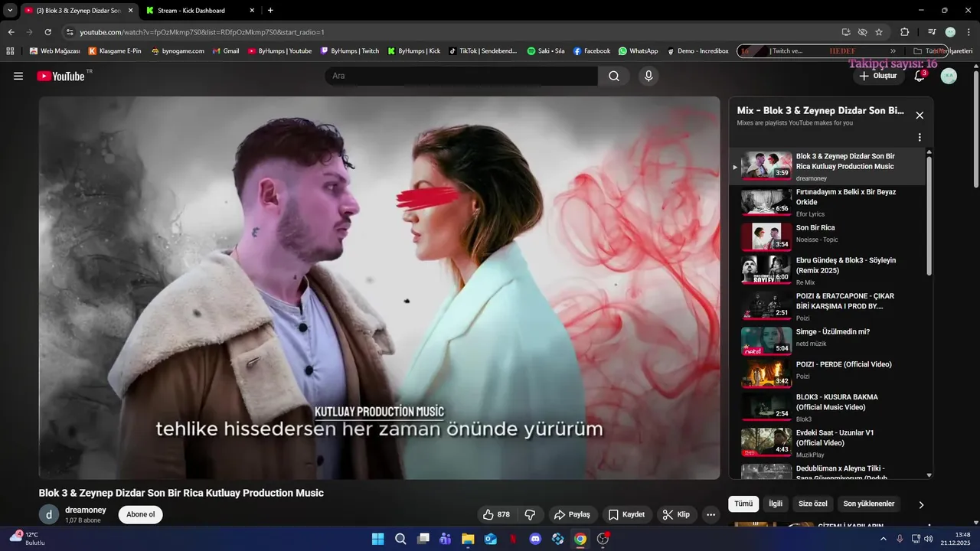The image size is (980, 551).
Task: Open the dreamoney channel link
Action: (x=86, y=510)
